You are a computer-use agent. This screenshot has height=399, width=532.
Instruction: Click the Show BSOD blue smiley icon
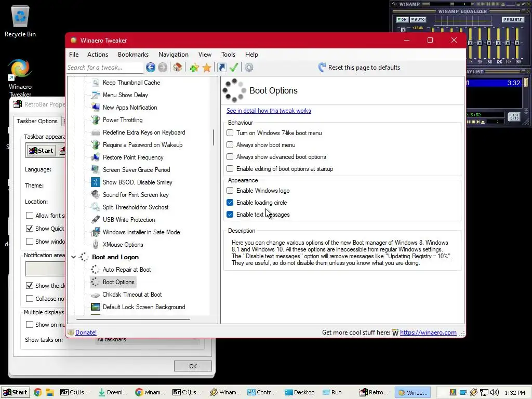(96, 182)
